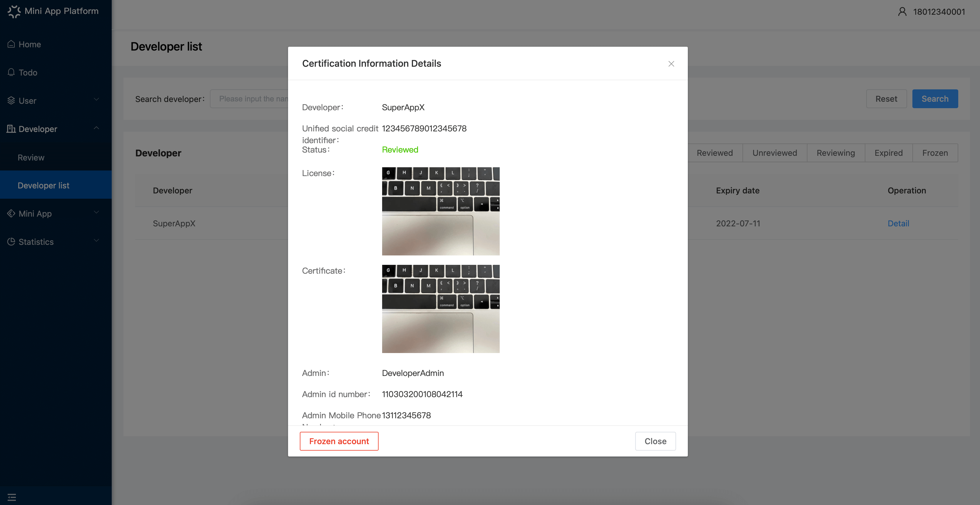Open the Certificate image thumbnail

(441, 309)
